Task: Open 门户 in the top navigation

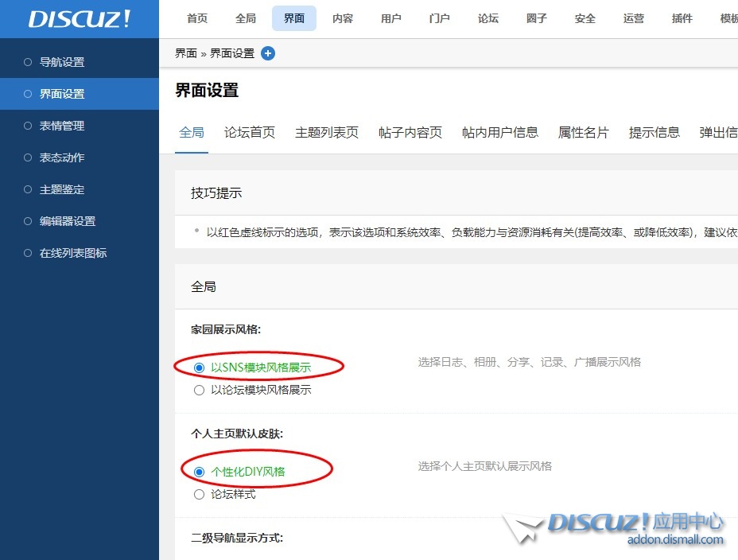Action: click(x=440, y=18)
